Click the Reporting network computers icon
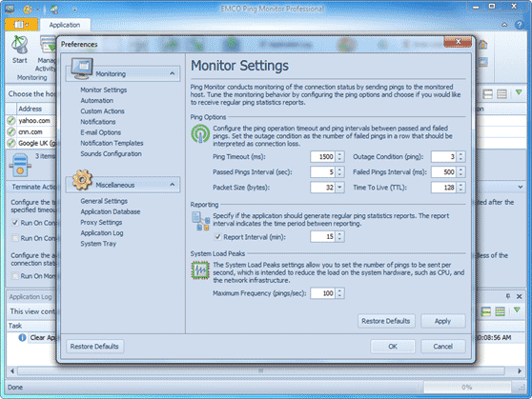The width and height of the screenshot is (532, 399). tap(200, 221)
